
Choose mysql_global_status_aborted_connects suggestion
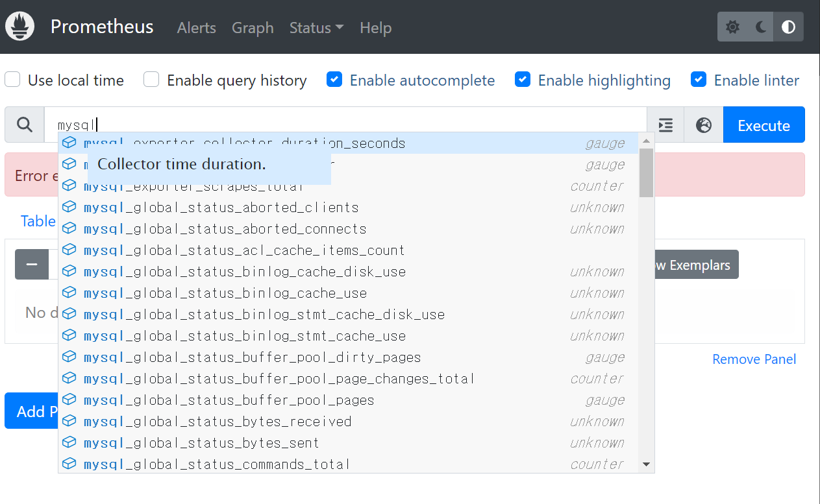tap(349, 229)
